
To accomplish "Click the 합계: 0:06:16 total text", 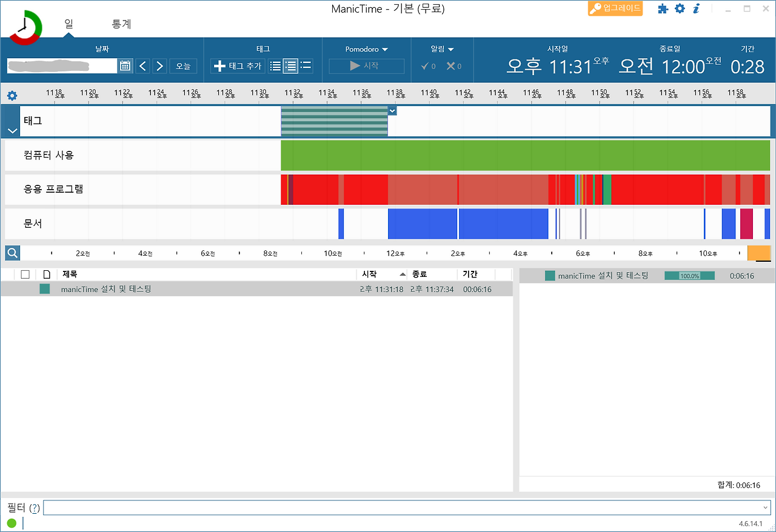I will pos(738,485).
